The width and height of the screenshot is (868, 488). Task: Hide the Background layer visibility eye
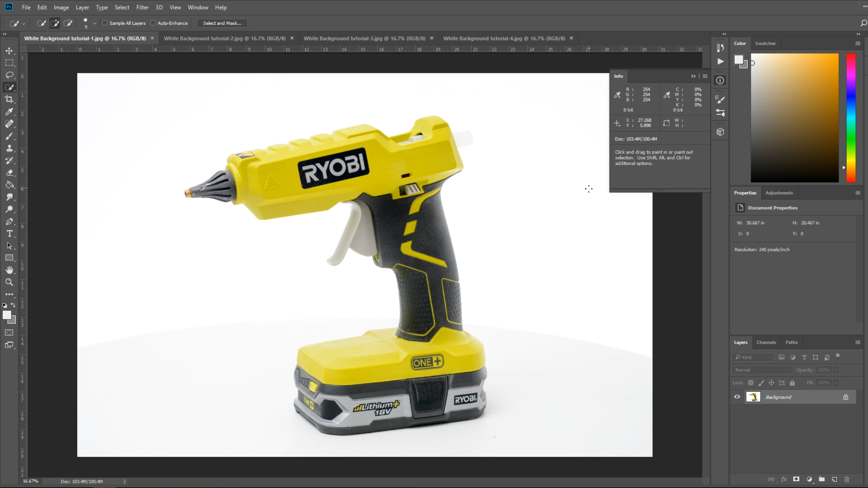(x=737, y=397)
